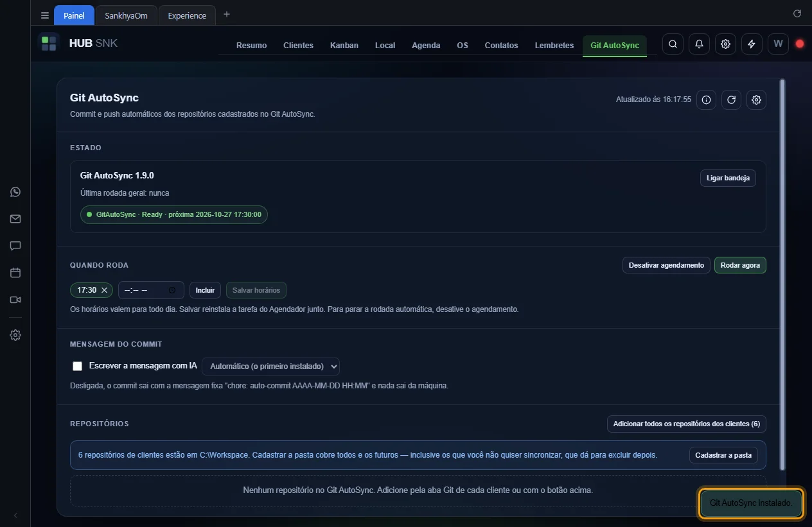
Task: Open the Kanban menu item
Action: (344, 45)
